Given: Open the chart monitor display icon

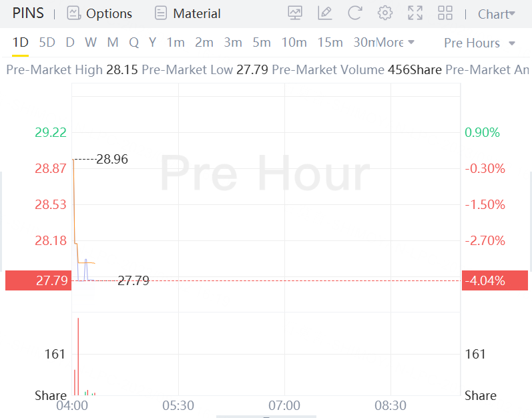Looking at the screenshot, I should tap(294, 13).
